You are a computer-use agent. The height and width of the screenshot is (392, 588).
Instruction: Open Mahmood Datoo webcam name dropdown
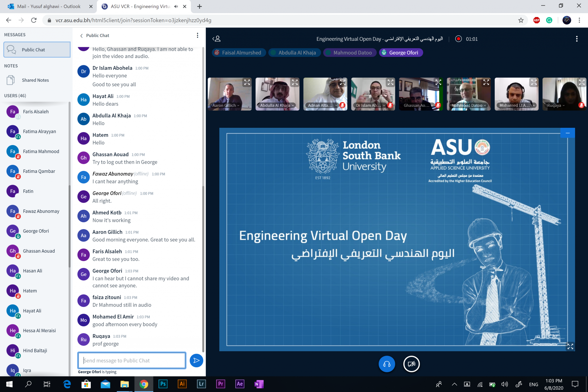(x=469, y=105)
